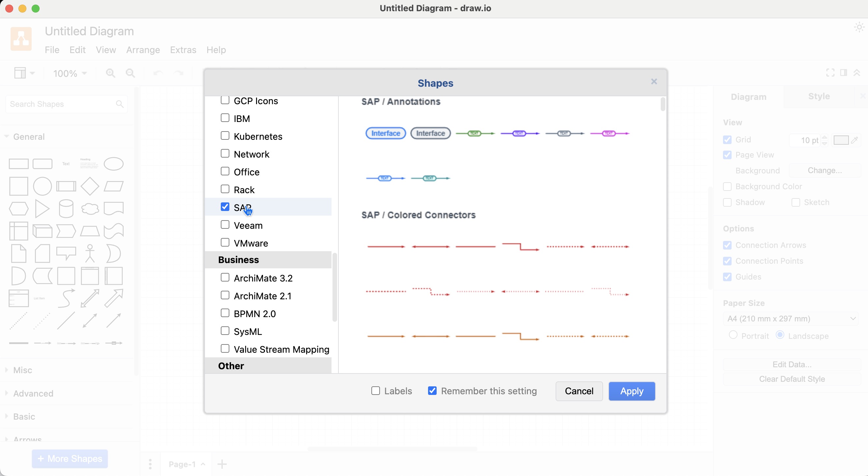The width and height of the screenshot is (868, 476).
Task: Enable the VMware shape library
Action: click(225, 242)
